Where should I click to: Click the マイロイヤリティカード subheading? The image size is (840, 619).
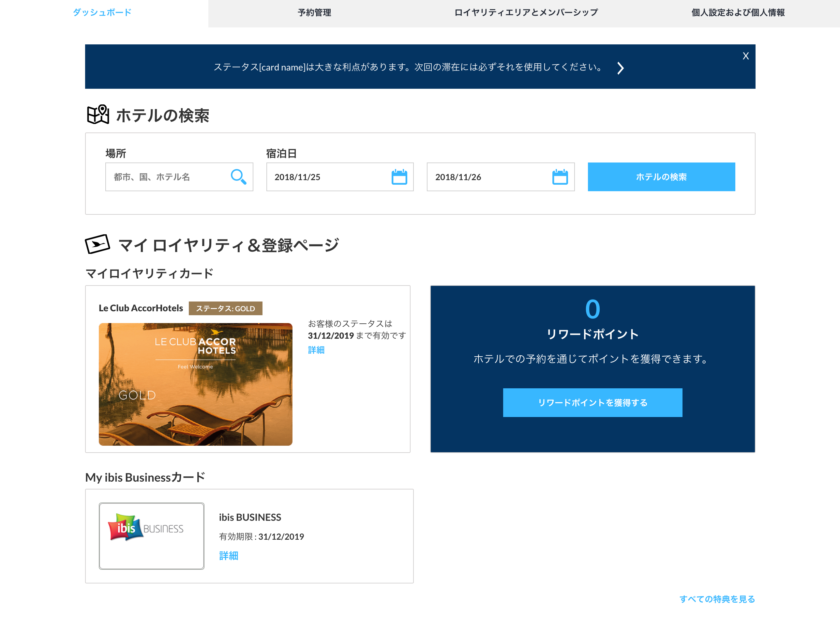click(149, 273)
